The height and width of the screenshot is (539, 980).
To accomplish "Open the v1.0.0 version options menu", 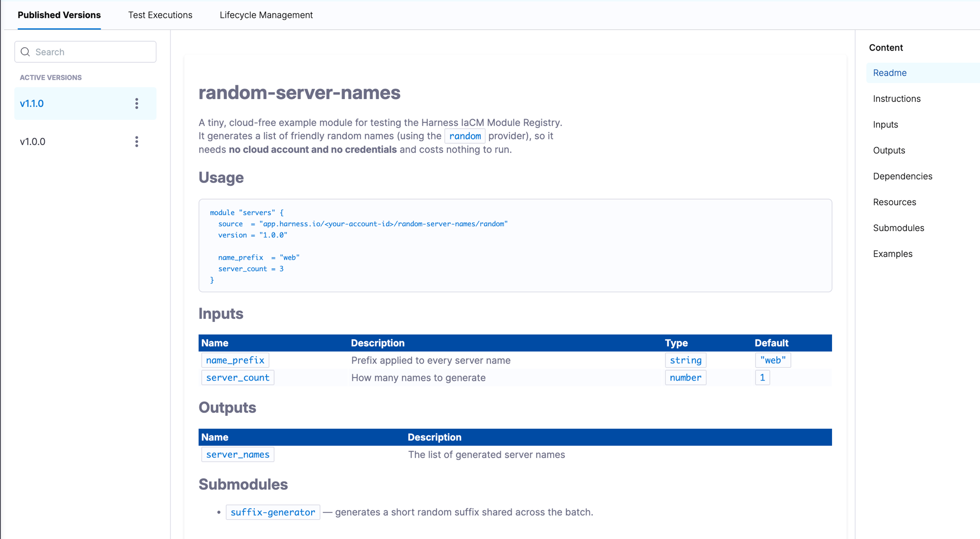I will [x=137, y=142].
